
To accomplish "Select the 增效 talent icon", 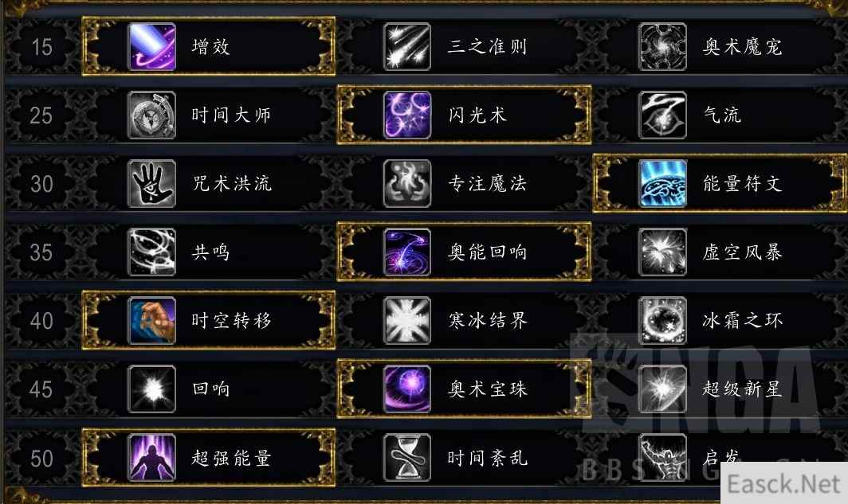I will point(152,46).
